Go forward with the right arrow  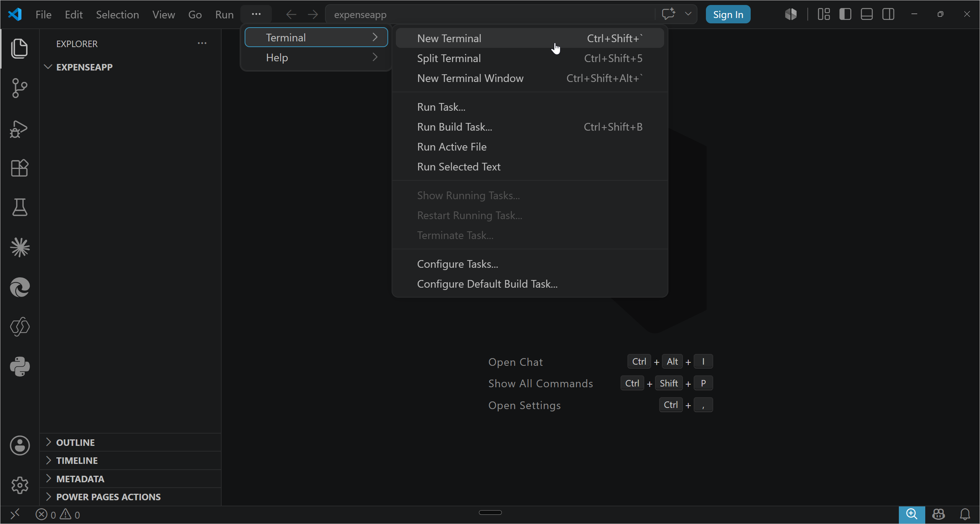[x=313, y=15]
